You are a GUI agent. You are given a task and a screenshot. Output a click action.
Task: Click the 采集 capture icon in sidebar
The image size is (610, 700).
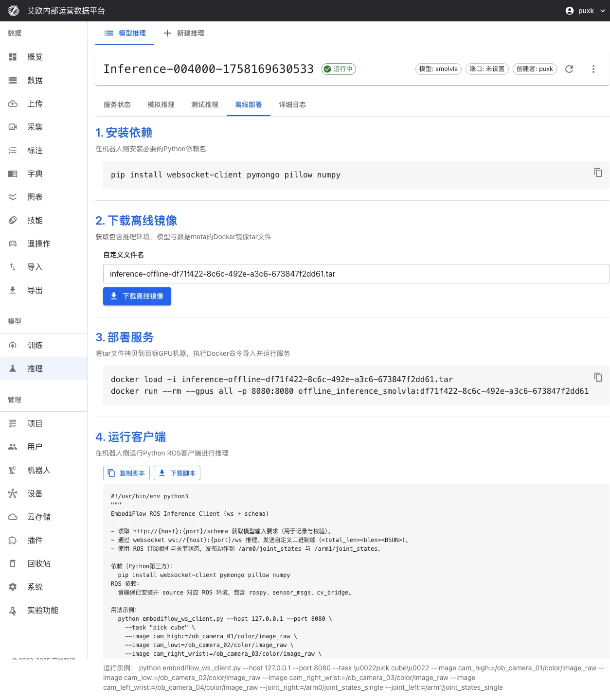click(x=13, y=127)
